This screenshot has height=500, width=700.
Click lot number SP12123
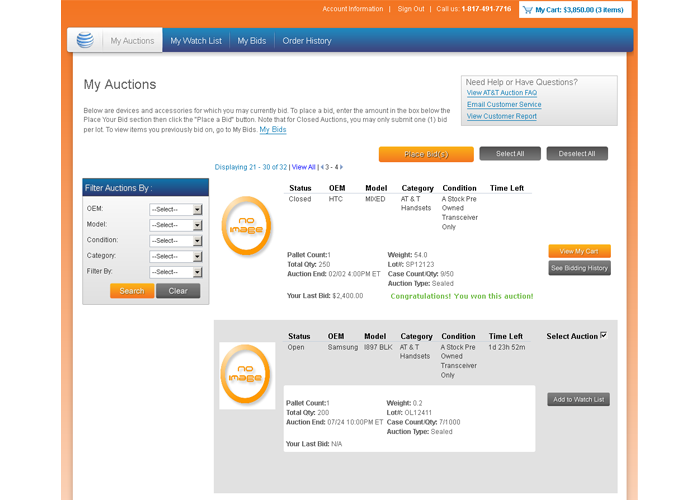[420, 264]
